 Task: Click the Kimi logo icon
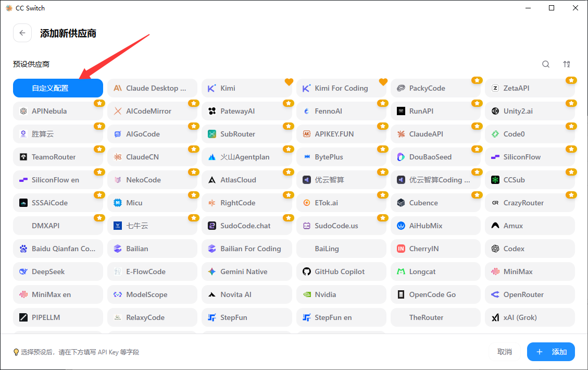click(212, 88)
